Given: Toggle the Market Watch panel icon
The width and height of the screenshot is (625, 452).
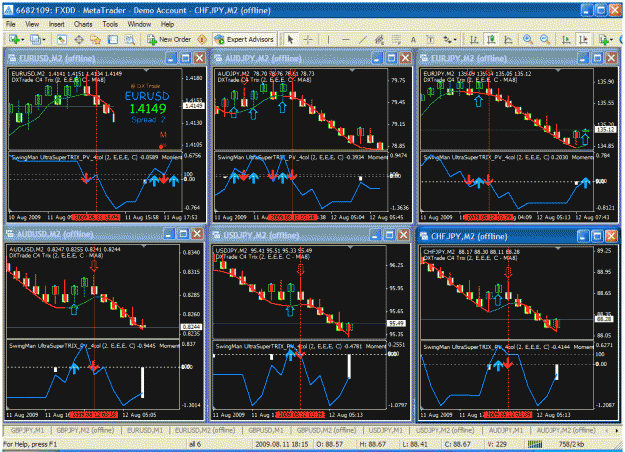Looking at the screenshot, I should [61, 39].
